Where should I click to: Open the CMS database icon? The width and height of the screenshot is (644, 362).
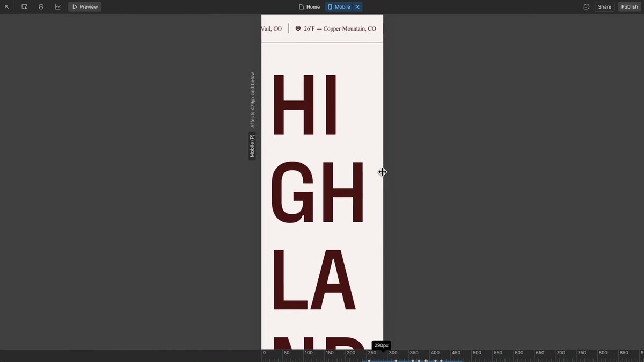41,7
